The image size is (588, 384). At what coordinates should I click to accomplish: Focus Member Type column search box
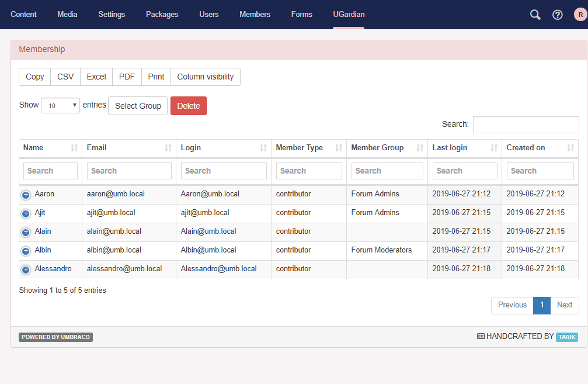pyautogui.click(x=309, y=171)
